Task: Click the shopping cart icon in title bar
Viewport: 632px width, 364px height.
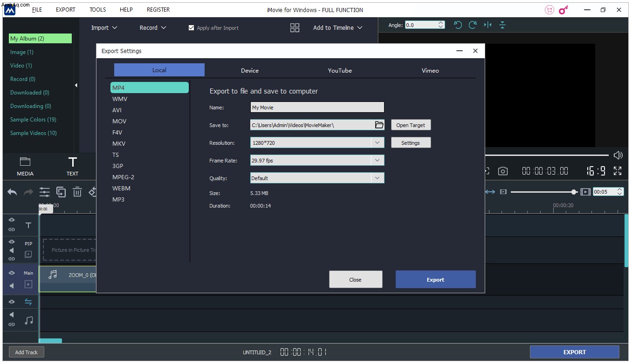Action: [x=550, y=10]
